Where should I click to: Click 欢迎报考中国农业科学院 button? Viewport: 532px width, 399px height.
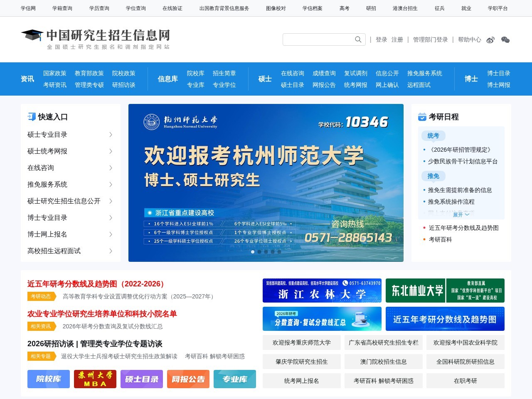pyautogui.click(x=465, y=342)
